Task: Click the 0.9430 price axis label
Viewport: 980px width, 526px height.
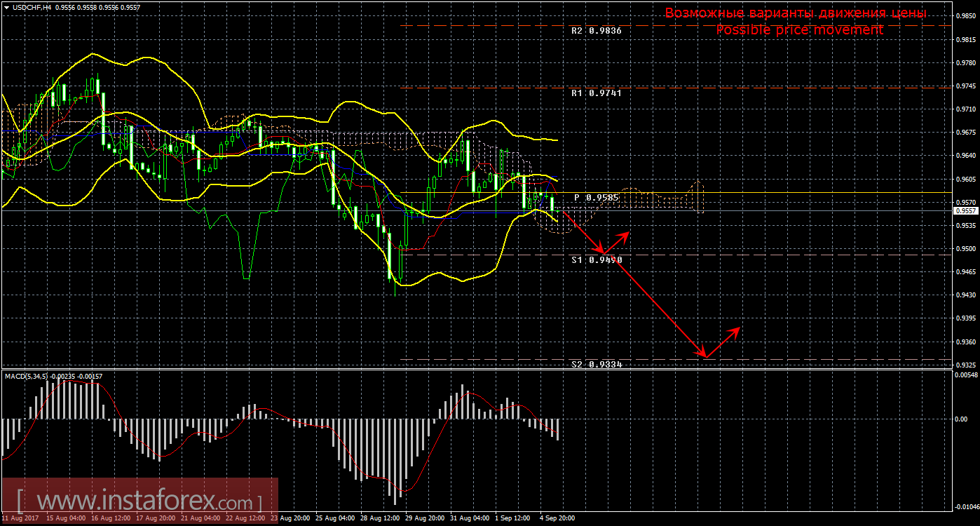Action: coord(966,295)
